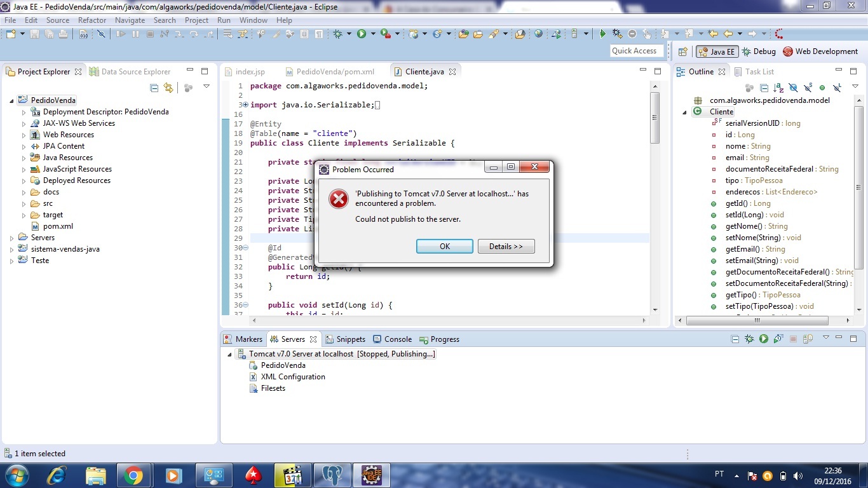This screenshot has width=868, height=488.
Task: Switch to Web Development perspective
Action: coord(820,51)
